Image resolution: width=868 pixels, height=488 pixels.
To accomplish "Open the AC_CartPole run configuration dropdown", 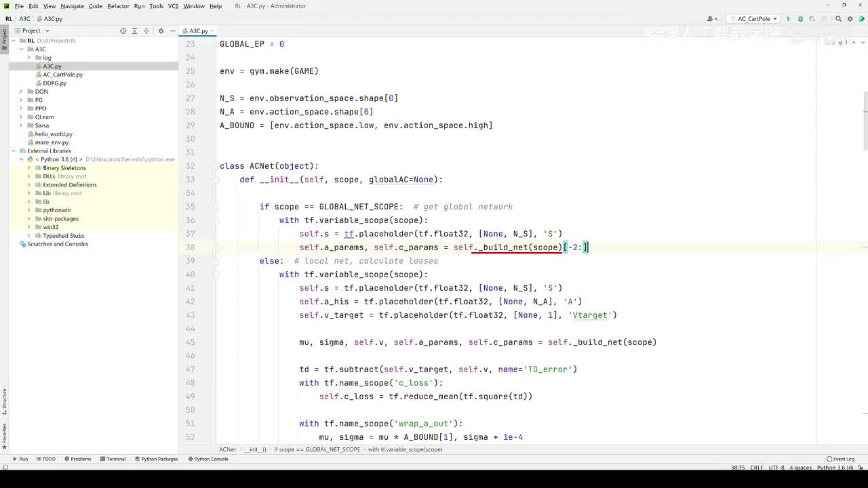I will [753, 19].
